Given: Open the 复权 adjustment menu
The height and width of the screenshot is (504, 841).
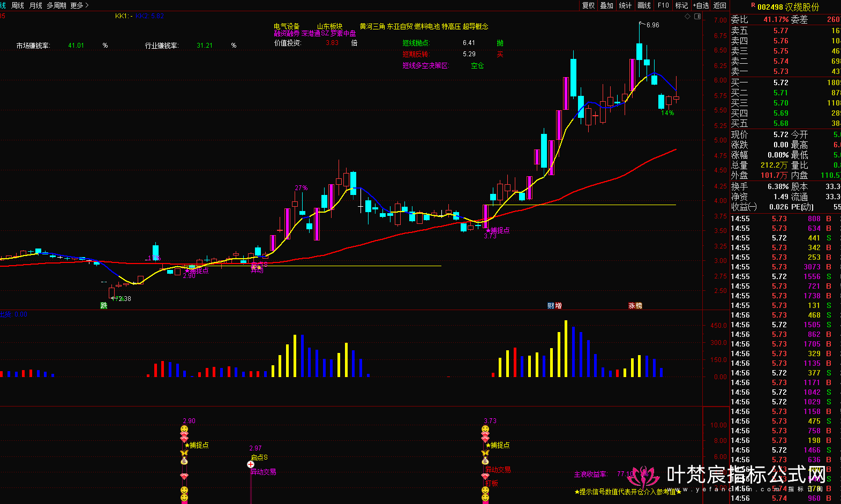Looking at the screenshot, I should coord(588,5).
